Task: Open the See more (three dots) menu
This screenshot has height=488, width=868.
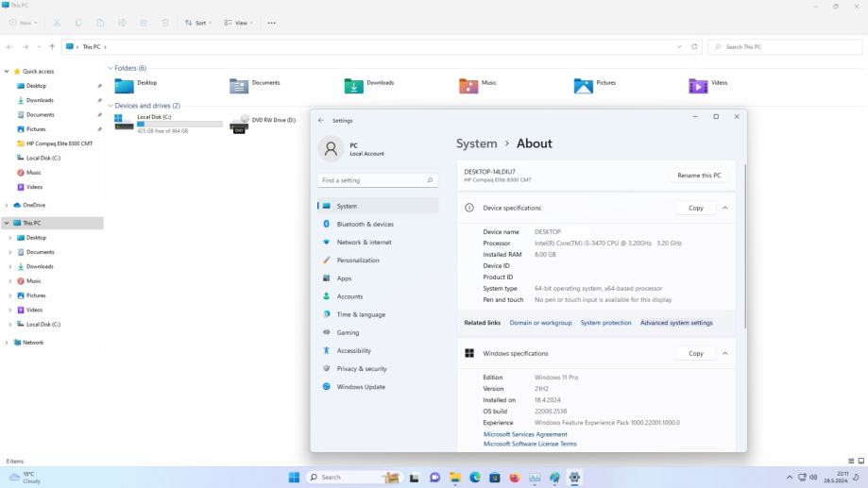Action: pyautogui.click(x=271, y=23)
